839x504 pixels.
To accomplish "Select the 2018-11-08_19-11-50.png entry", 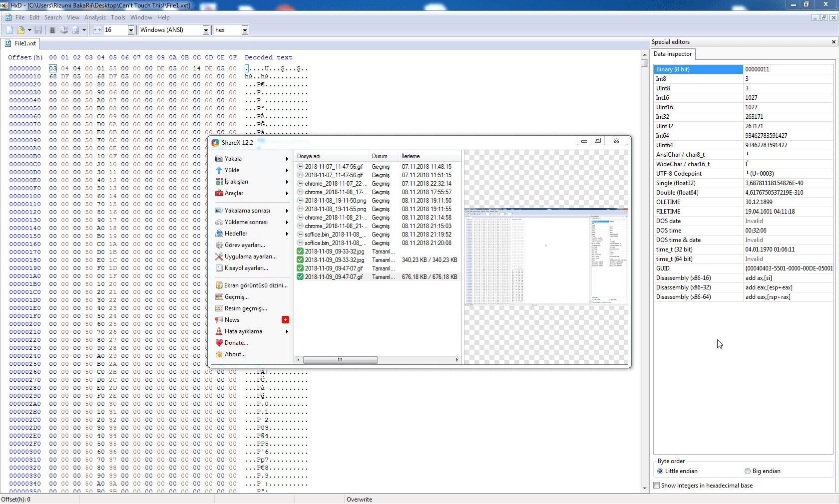I will coord(378,201).
